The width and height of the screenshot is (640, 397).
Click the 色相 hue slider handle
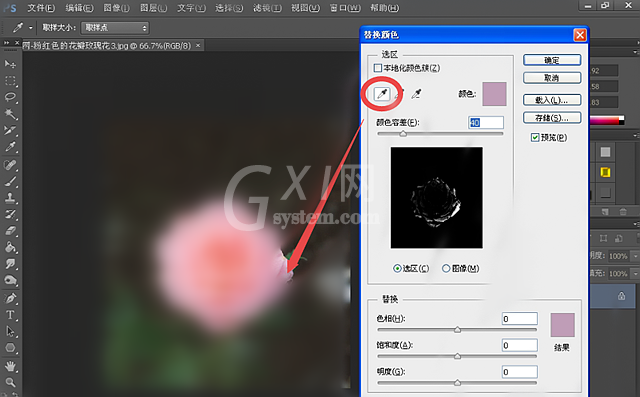457,329
